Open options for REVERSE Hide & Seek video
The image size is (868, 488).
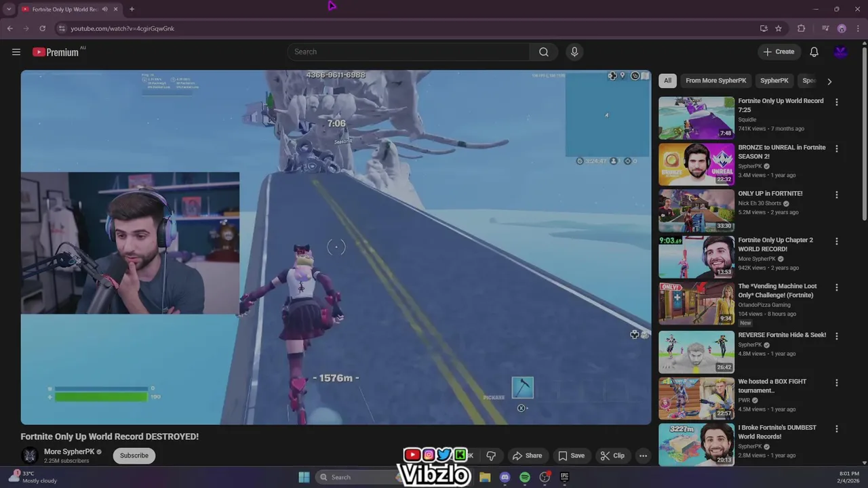point(836,336)
